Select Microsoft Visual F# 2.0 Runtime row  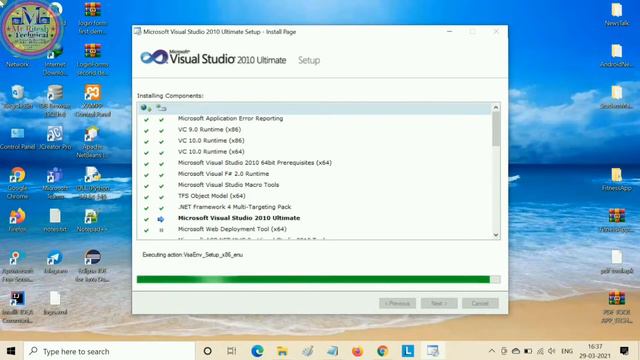click(314, 174)
